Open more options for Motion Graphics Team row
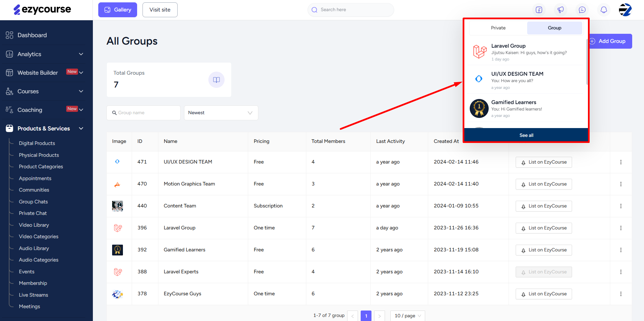Screen dimensions: 644x321 click(621, 184)
